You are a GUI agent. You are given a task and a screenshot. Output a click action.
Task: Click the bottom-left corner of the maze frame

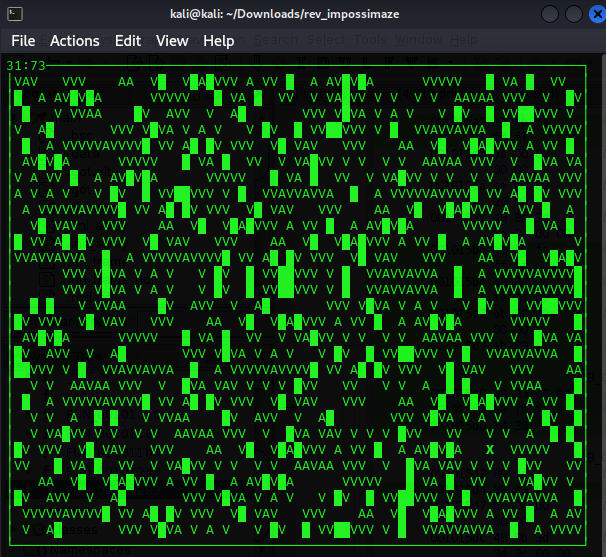9,546
